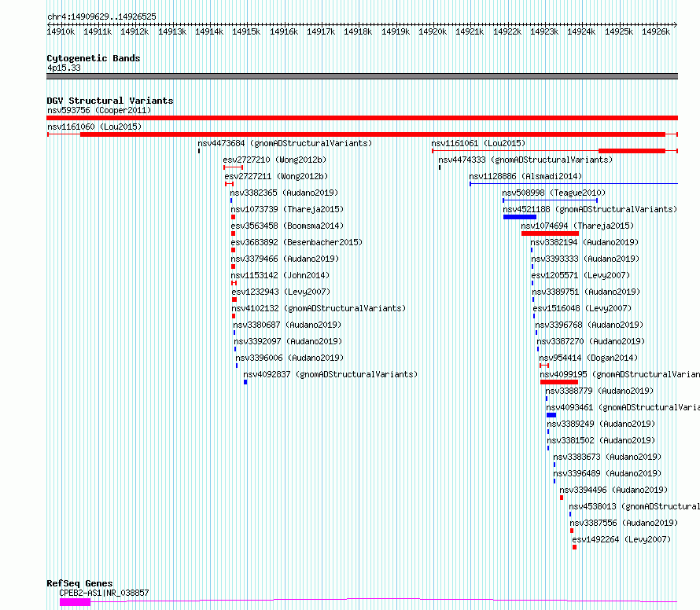Image resolution: width=700 pixels, height=610 pixels.
Task: Select nsv3389751 (Audano2019) label
Action: tap(586, 292)
